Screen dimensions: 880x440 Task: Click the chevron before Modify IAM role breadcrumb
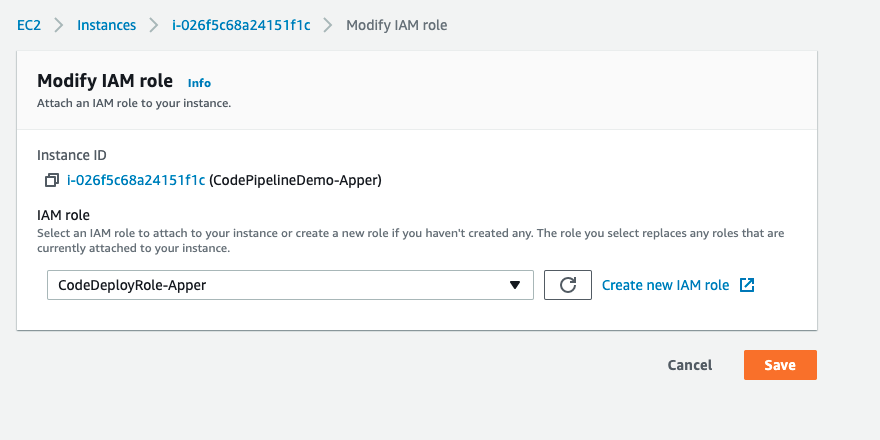tap(329, 25)
